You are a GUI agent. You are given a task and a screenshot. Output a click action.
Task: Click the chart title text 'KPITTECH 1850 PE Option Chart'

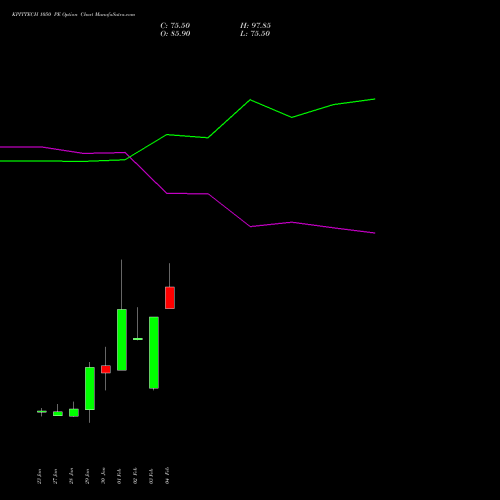(x=53, y=15)
